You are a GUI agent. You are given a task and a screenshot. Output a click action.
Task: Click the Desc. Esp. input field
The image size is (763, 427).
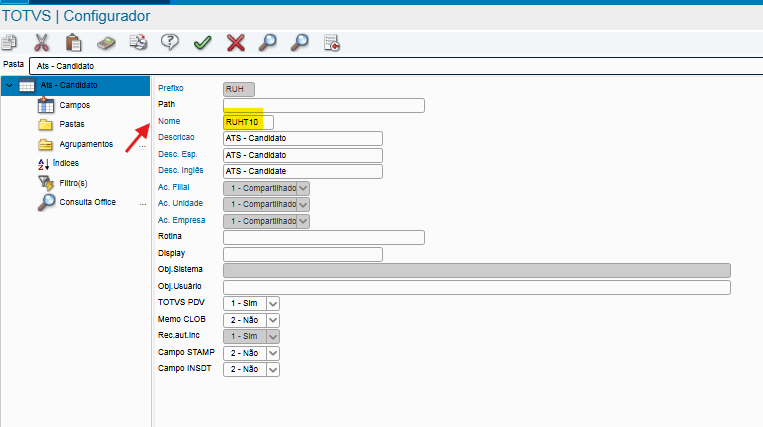coord(303,155)
